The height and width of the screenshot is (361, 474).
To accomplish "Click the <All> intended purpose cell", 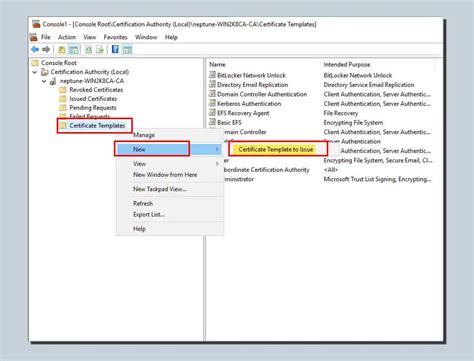I will pos(331,170).
